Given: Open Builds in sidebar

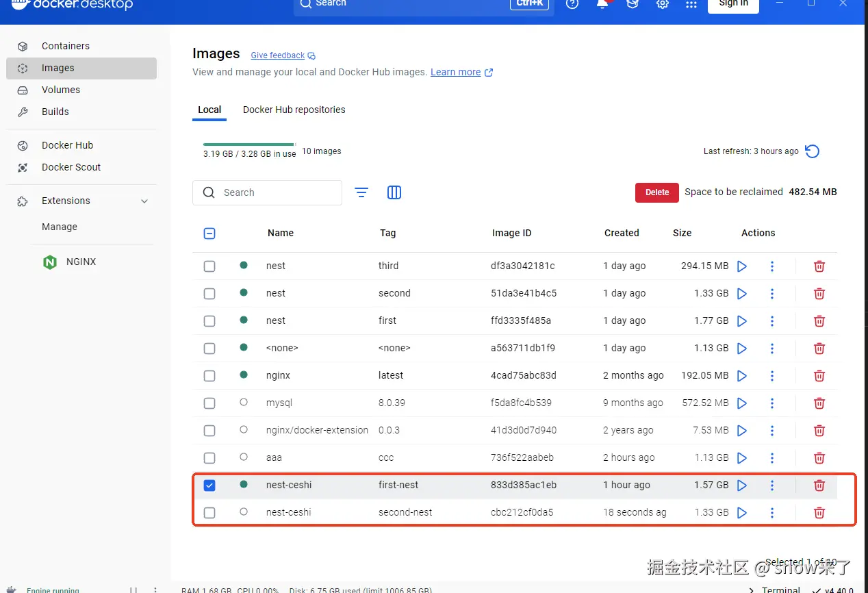Looking at the screenshot, I should (81, 112).
